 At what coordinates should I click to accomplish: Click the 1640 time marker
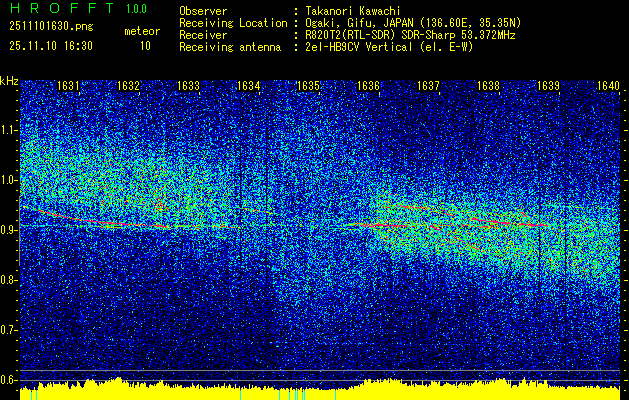(608, 86)
